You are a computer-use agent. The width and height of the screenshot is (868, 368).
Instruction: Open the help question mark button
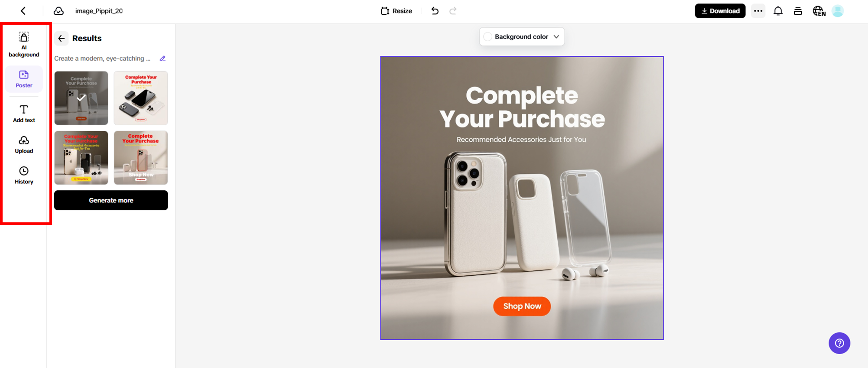pos(839,343)
